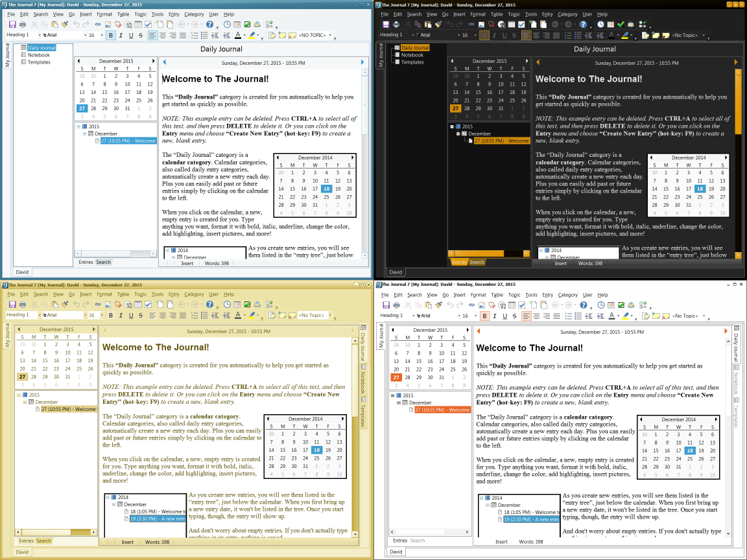
Task: Toggle Strikethrough in the blue-theme window
Action: point(141,35)
